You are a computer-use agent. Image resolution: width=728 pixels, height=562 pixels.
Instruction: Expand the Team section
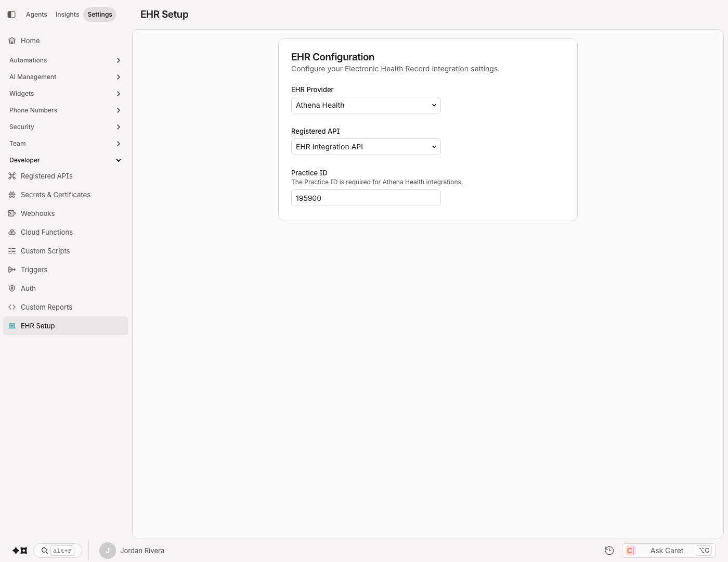point(66,144)
